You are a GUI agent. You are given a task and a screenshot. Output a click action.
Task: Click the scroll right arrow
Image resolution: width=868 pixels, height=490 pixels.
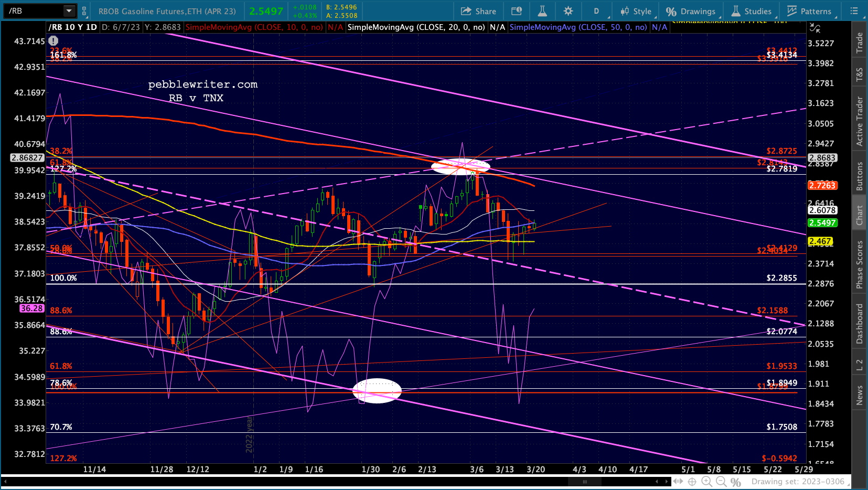point(667,481)
